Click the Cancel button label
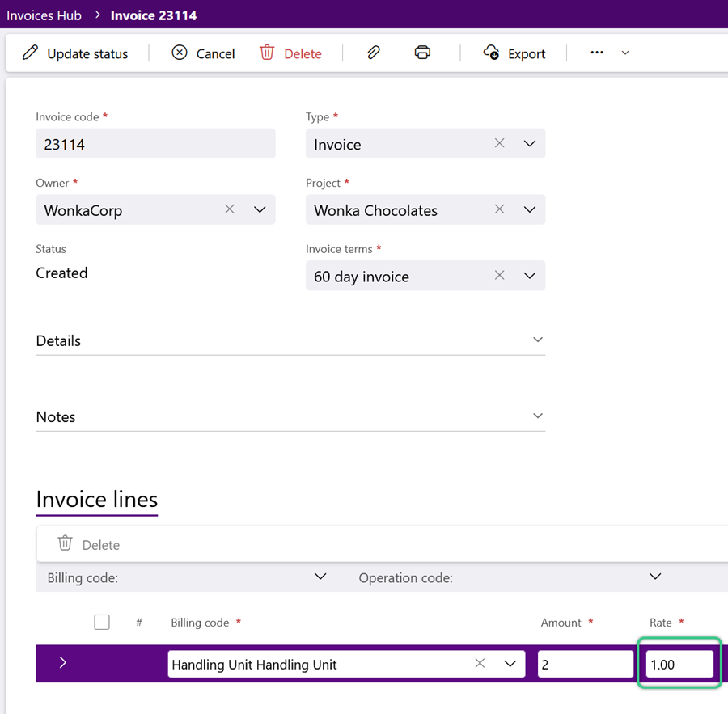The height and width of the screenshot is (714, 728). [x=215, y=54]
